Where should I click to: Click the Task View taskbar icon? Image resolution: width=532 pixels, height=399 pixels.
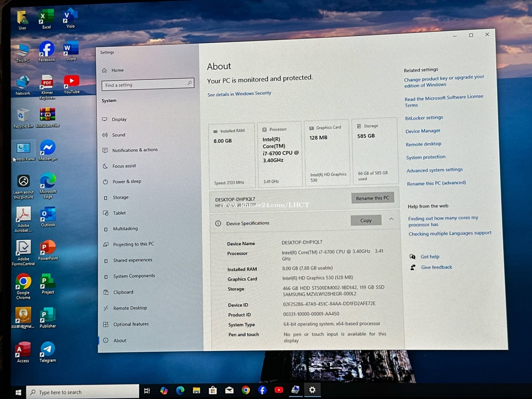pos(147,391)
